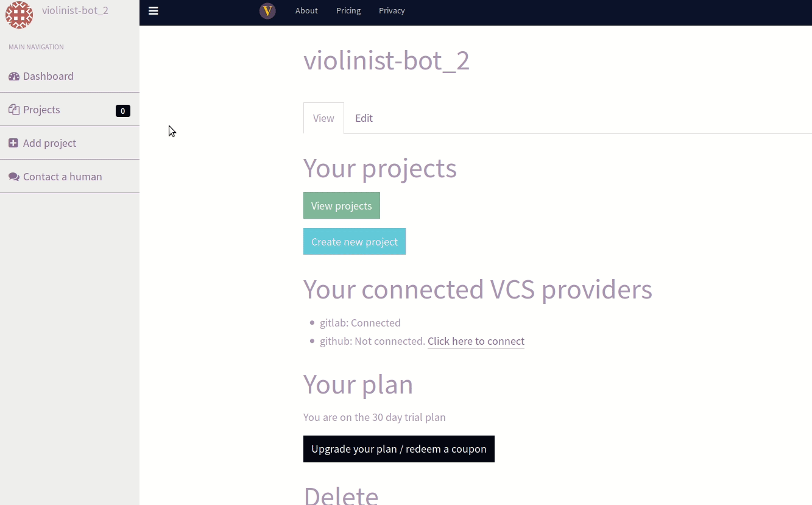Click the violinist-bot_2 username in sidebar
The image size is (812, 505).
tap(75, 10)
